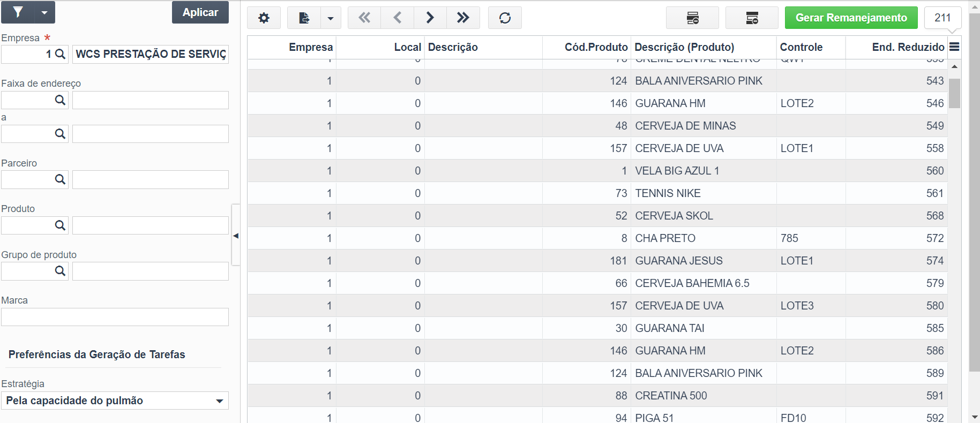The height and width of the screenshot is (423, 980).
Task: Collapse the left filter panel arrow
Action: click(236, 236)
